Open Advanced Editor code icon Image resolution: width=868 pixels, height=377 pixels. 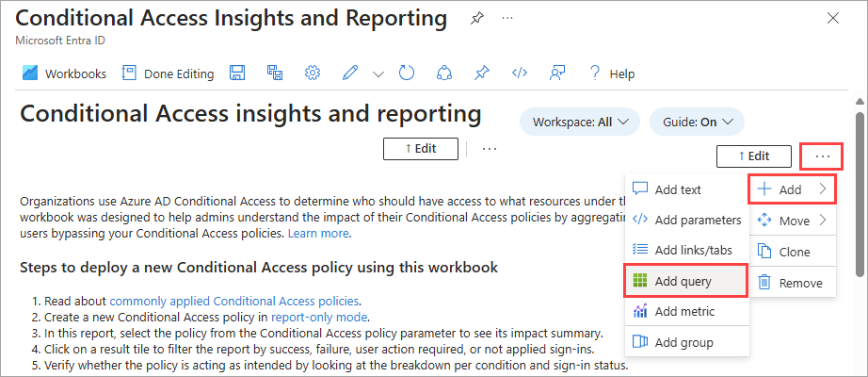[x=519, y=73]
